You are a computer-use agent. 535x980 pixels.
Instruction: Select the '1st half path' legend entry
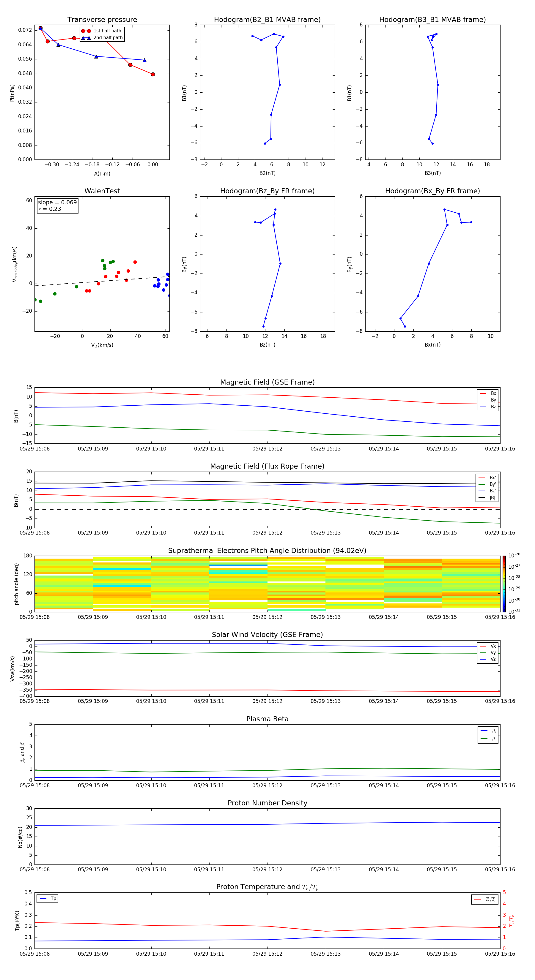tap(101, 31)
